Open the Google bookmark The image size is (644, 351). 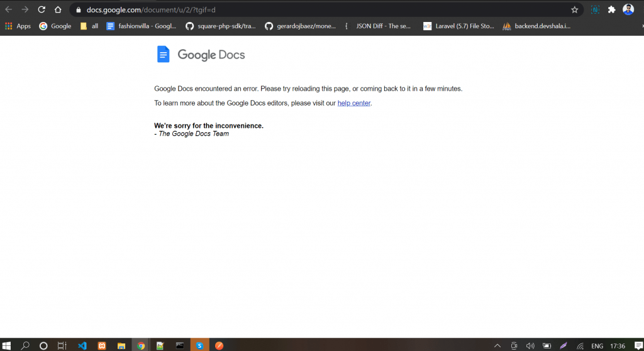pos(55,26)
